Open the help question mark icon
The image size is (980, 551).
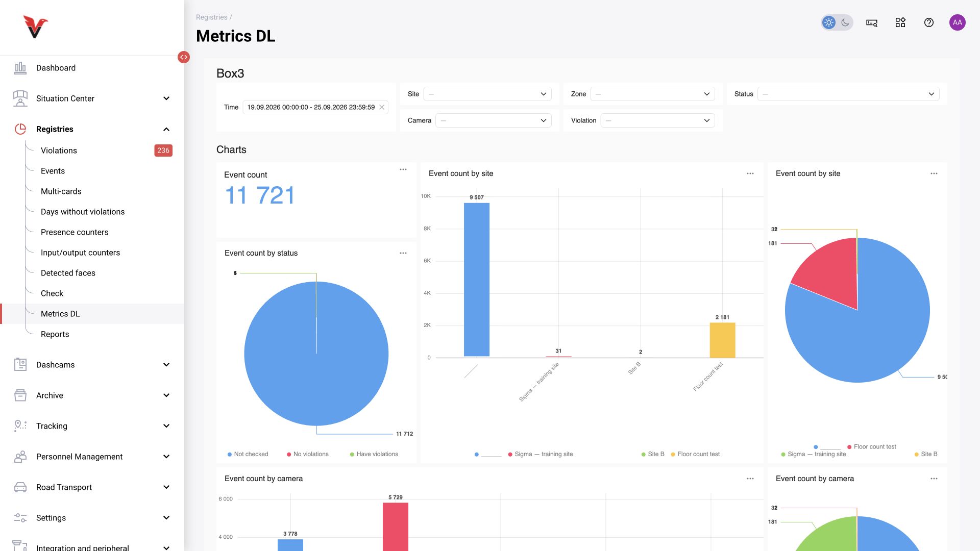pyautogui.click(x=929, y=22)
